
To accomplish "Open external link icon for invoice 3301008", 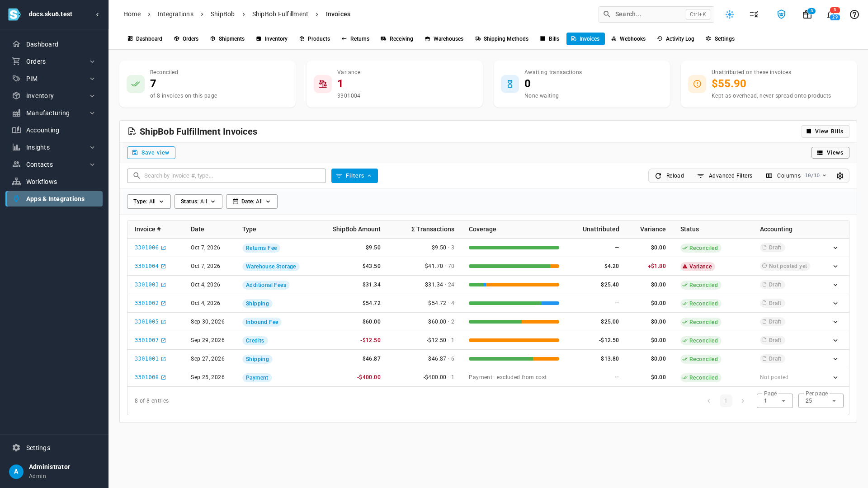I will click(163, 378).
